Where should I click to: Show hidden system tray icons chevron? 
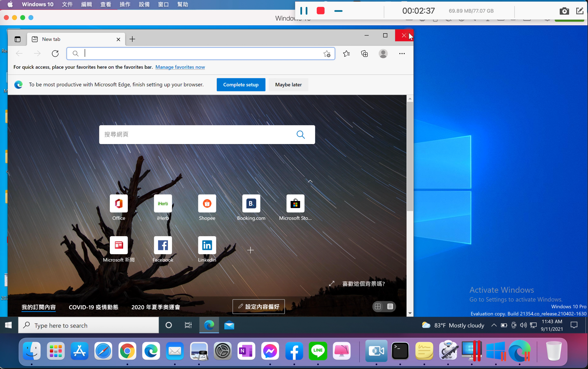pyautogui.click(x=494, y=325)
